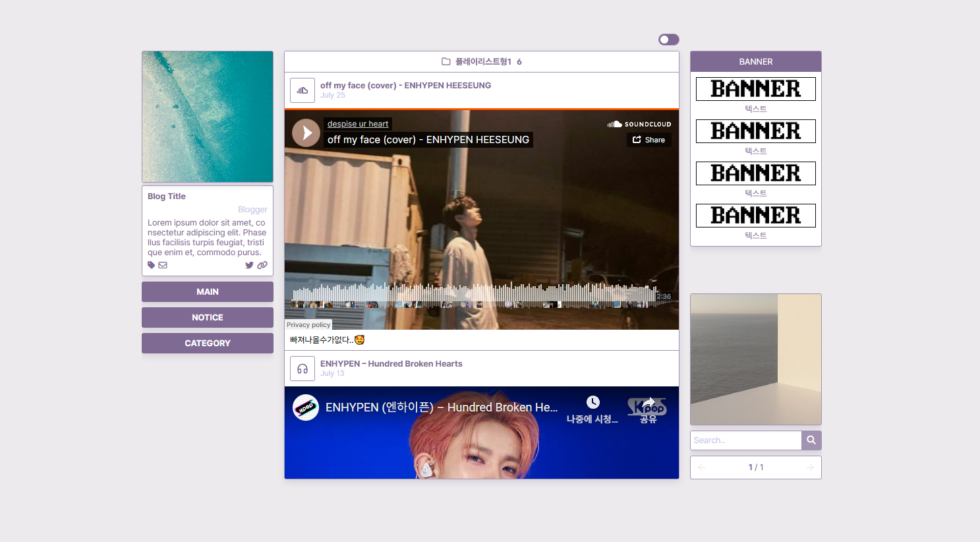The image size is (980, 542).
Task: Open the despise ur heart artist link
Action: coord(358,124)
